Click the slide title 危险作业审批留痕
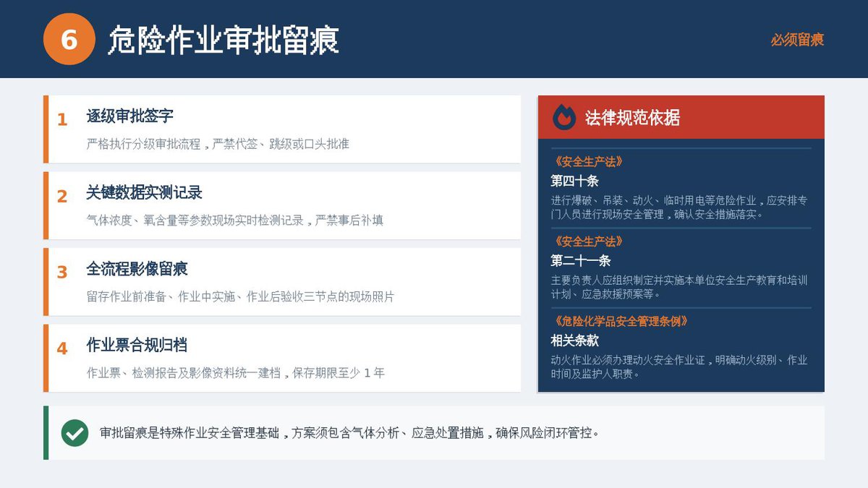868x488 pixels. click(x=224, y=40)
